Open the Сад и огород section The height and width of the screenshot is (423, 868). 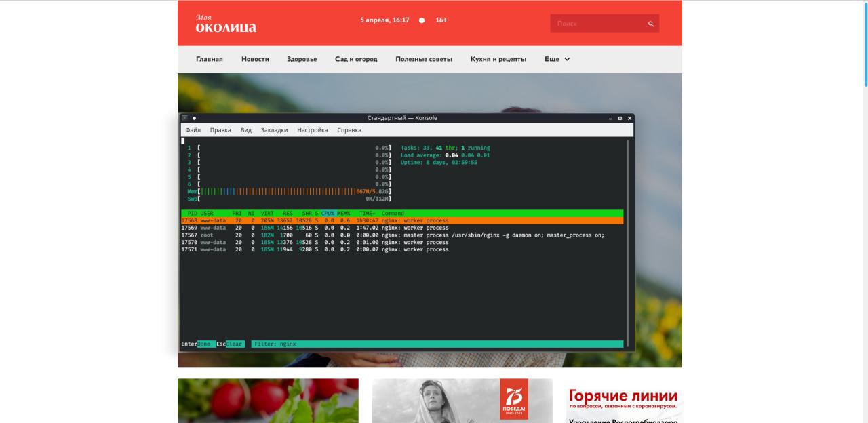[x=356, y=59]
